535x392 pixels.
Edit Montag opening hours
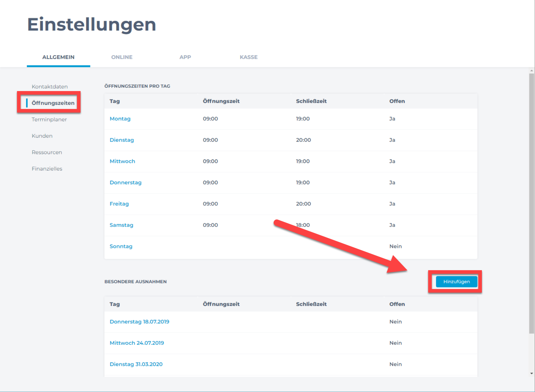(x=120, y=119)
